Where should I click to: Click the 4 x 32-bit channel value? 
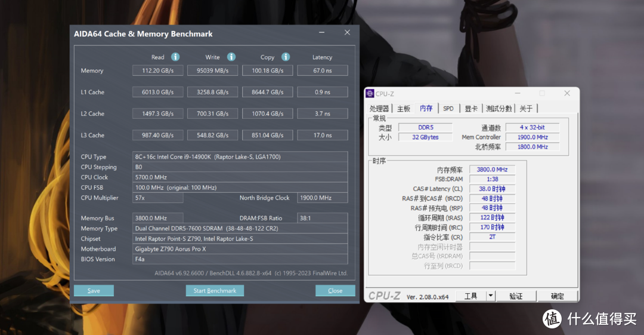pos(532,127)
